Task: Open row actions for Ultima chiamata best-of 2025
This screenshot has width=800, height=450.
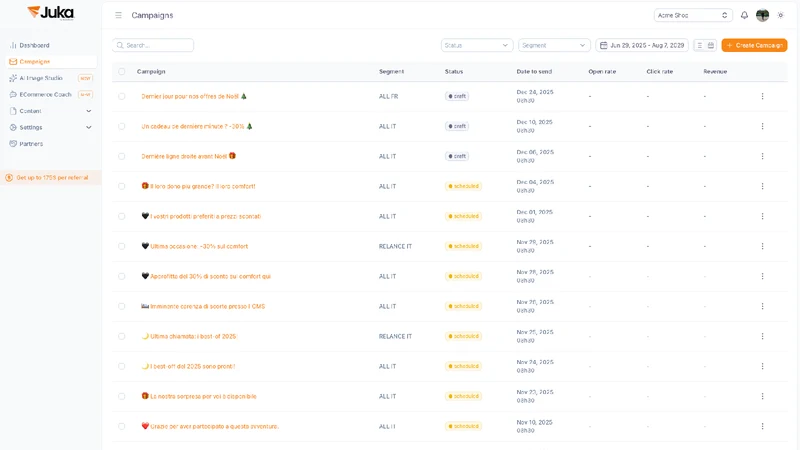Action: coord(762,336)
